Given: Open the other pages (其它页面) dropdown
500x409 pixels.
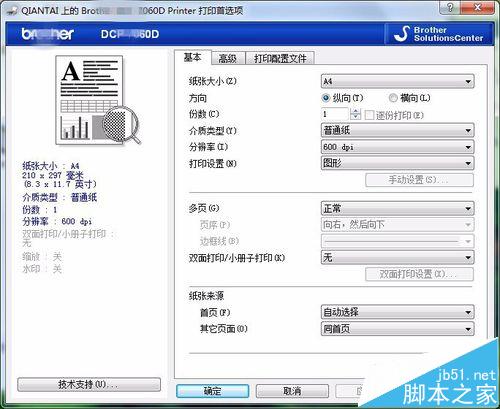Looking at the screenshot, I should pyautogui.click(x=397, y=329).
